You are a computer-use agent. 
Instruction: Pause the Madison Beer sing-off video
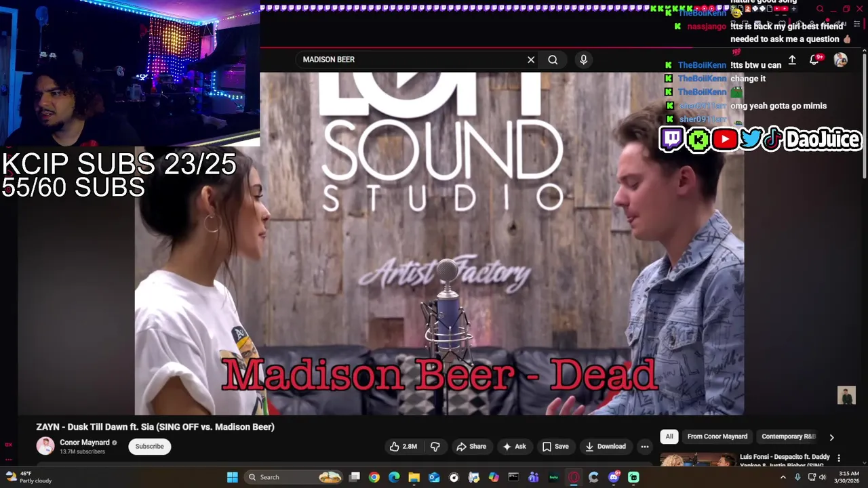pyautogui.click(x=439, y=244)
